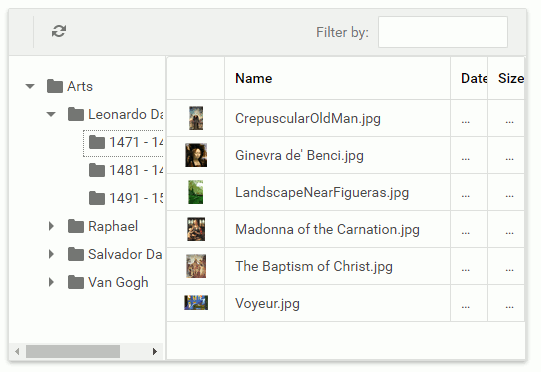
Task: Collapse the Leonardo Da Vinci folder node
Action: click(x=51, y=114)
